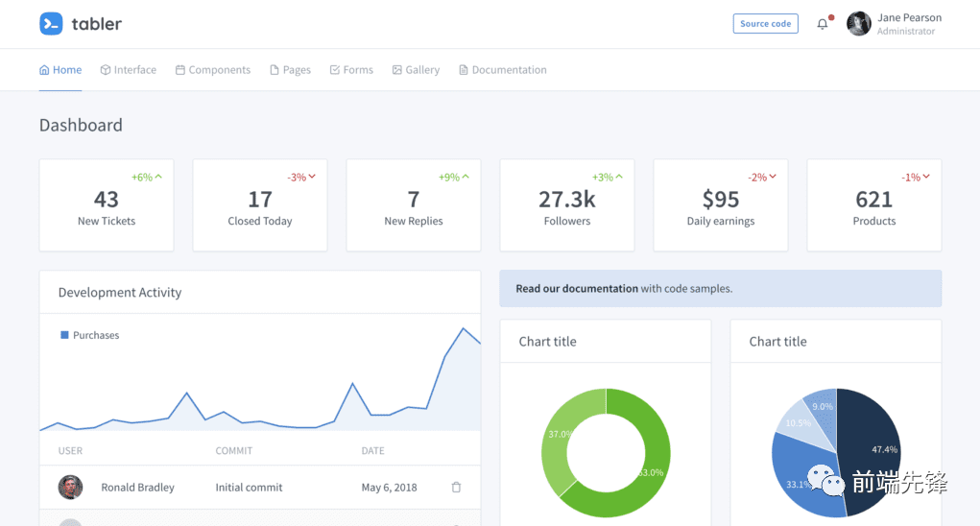Open the notifications bell
Image resolution: width=980 pixels, height=526 pixels.
click(823, 24)
